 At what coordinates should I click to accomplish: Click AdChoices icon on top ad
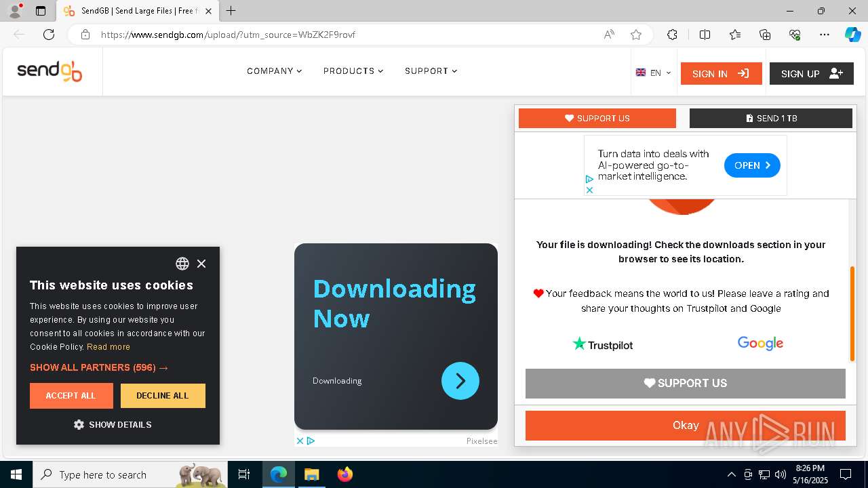tap(589, 180)
